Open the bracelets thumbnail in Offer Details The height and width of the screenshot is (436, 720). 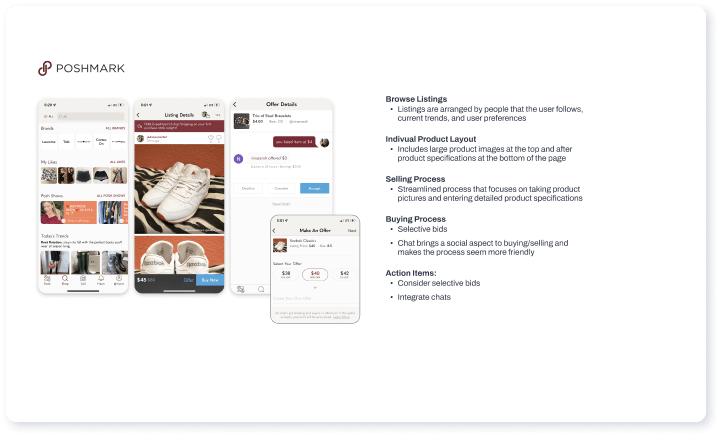[x=242, y=121]
